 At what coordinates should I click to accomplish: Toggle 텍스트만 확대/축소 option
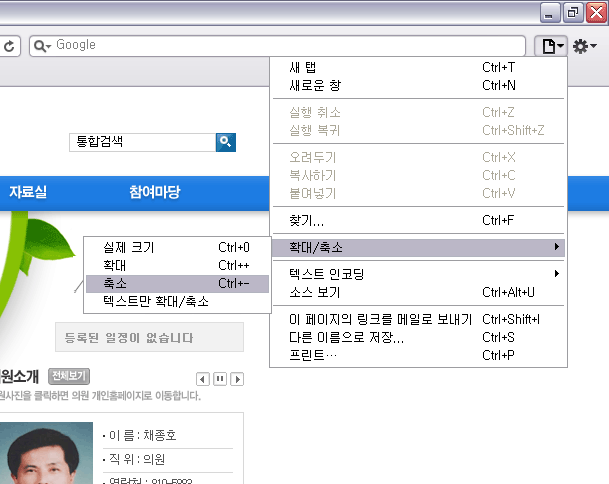(177, 301)
